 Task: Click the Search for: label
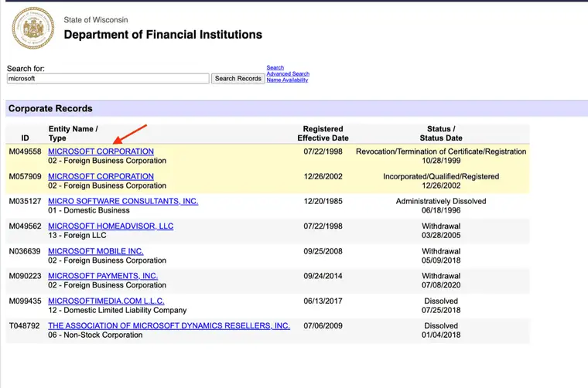point(26,69)
